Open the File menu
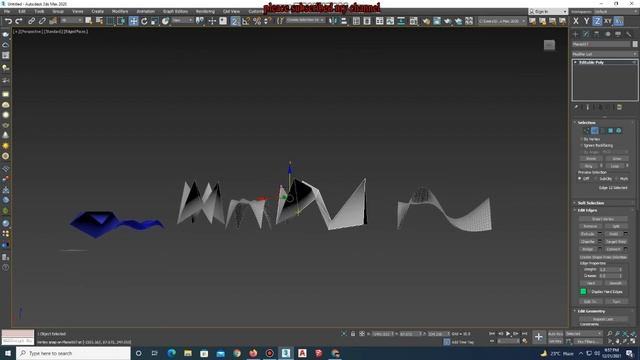Viewport: 640px width, 360px height. tap(7, 11)
